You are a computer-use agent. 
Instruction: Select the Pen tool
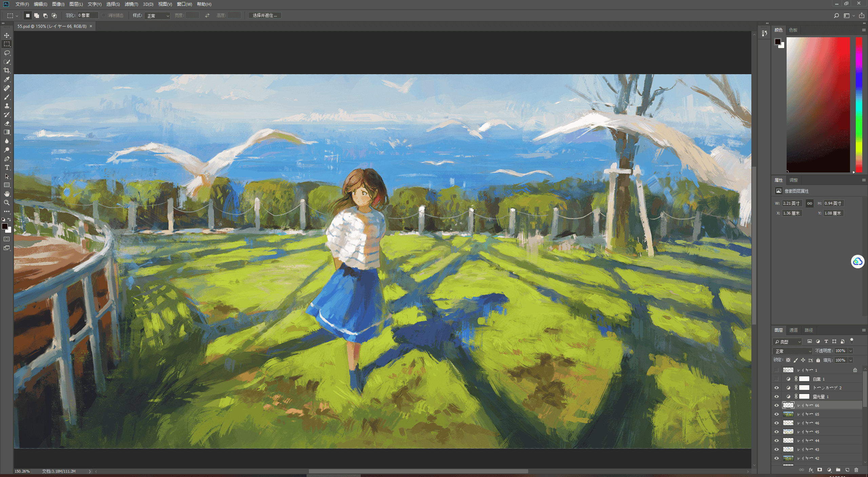pos(7,159)
